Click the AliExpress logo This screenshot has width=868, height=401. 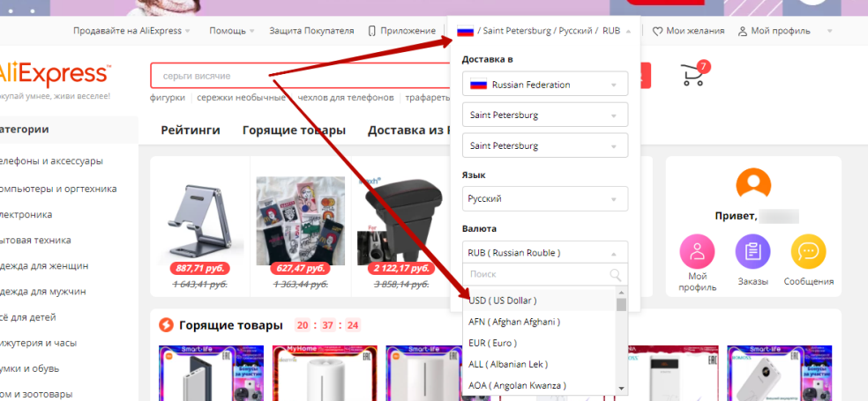[54, 75]
